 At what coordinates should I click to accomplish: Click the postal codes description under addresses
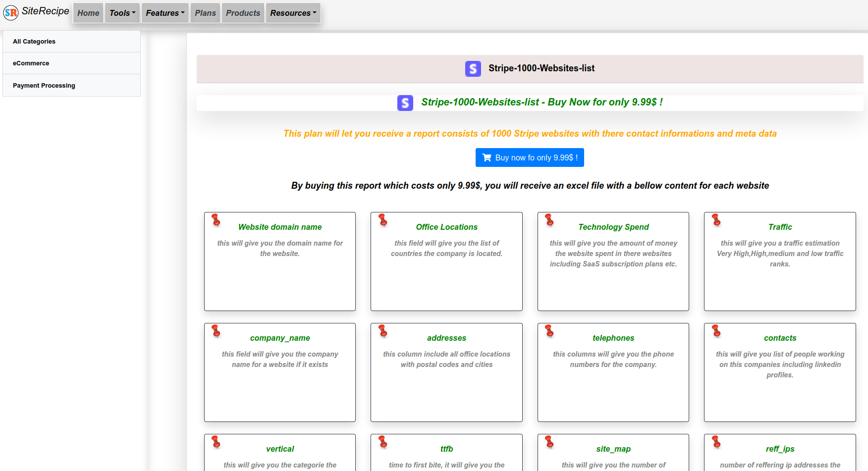pyautogui.click(x=447, y=359)
